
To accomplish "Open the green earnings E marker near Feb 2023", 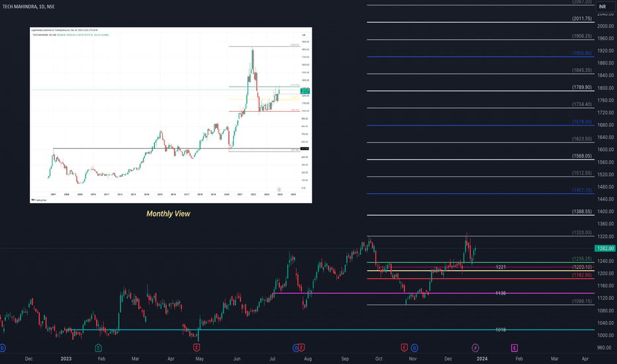I will point(99,347).
